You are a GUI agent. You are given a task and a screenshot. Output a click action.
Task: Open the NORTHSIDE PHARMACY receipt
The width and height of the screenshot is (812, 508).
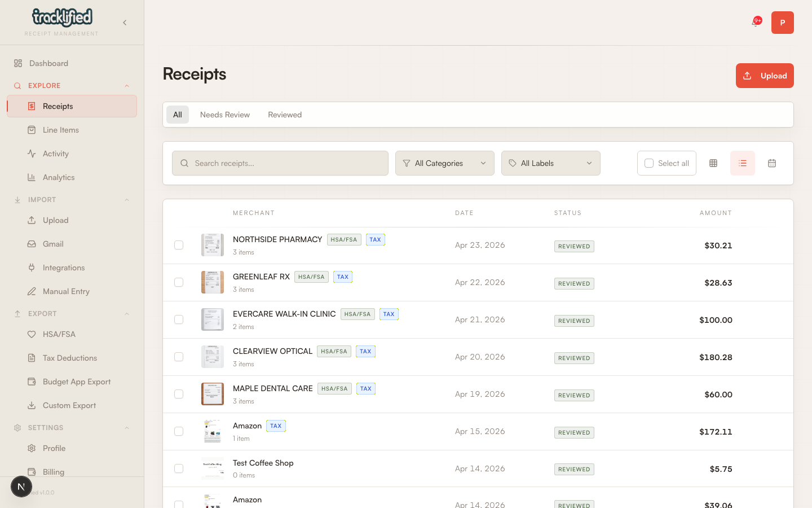tap(277, 239)
